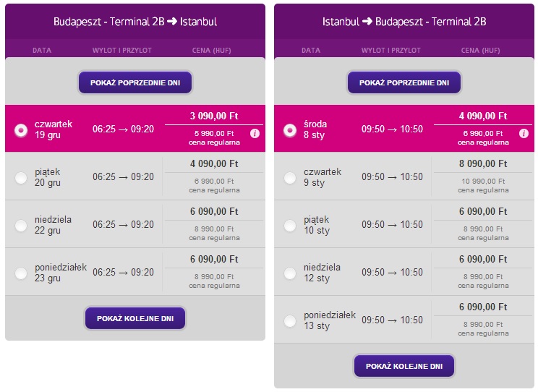The width and height of the screenshot is (538, 392).
Task: Select the środa 8 sty return radio
Action: click(290, 130)
